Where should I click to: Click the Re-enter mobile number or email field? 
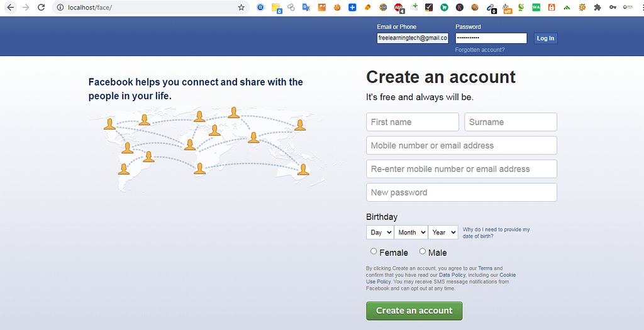[x=462, y=168]
